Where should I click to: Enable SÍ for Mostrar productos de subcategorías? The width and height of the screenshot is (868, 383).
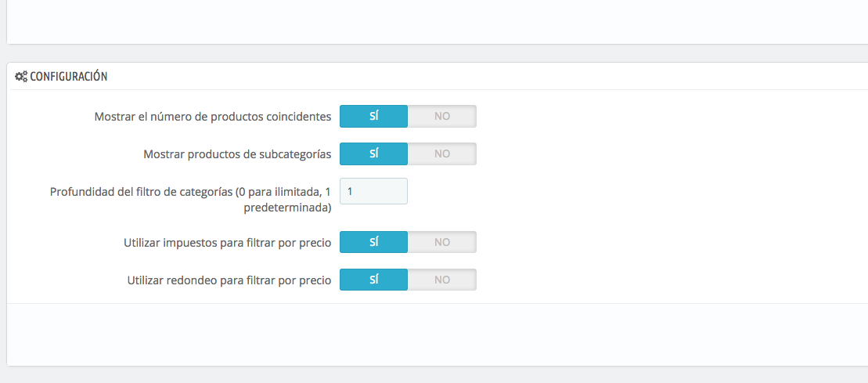373,154
